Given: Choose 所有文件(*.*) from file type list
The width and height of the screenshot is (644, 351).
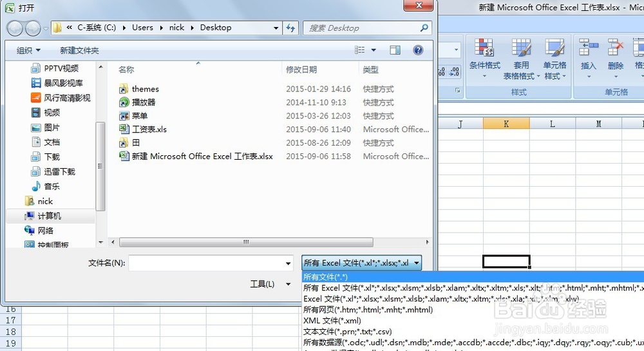Looking at the screenshot, I should click(x=473, y=277).
